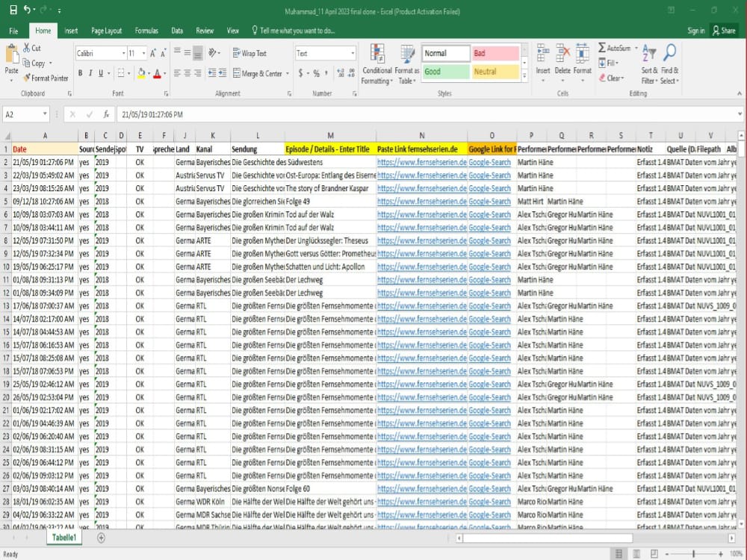Switch to the Data tab

tap(177, 31)
